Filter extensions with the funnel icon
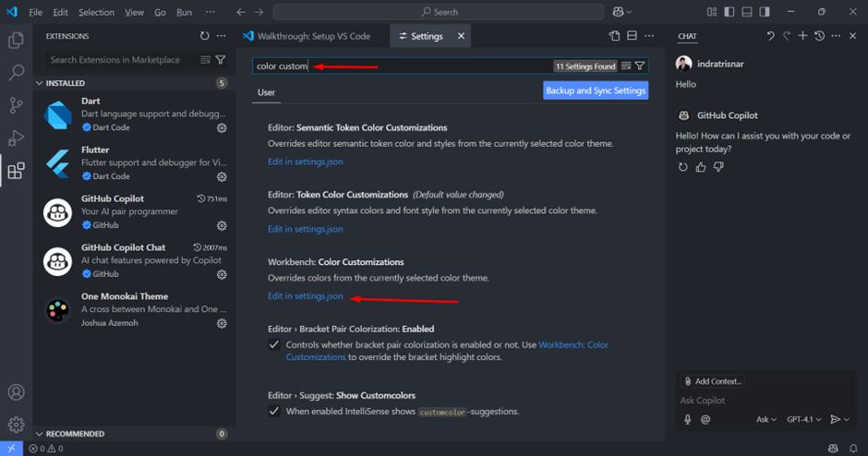Image resolution: width=868 pixels, height=456 pixels. coord(221,60)
